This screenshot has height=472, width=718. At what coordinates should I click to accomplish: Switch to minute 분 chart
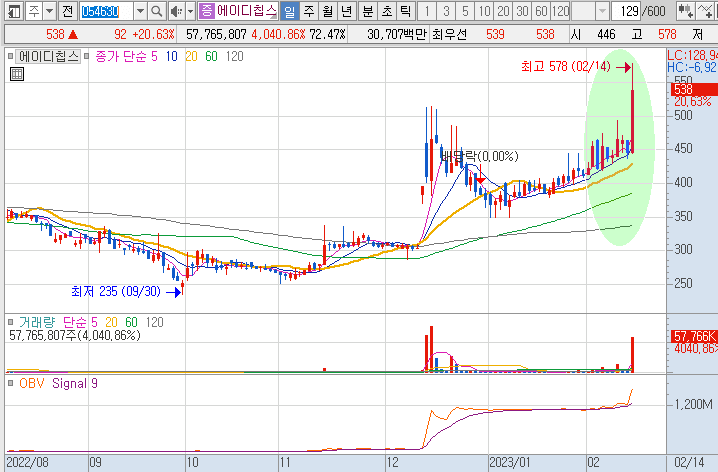point(368,11)
